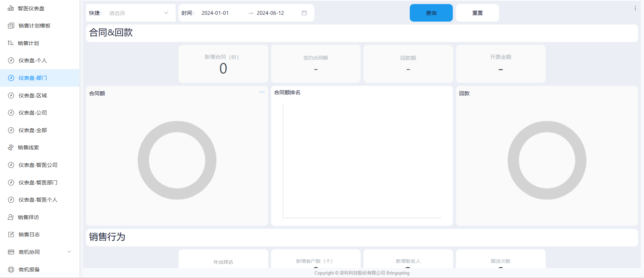
Task: Open the vertical three-dot menu at top right
Action: [635, 8]
